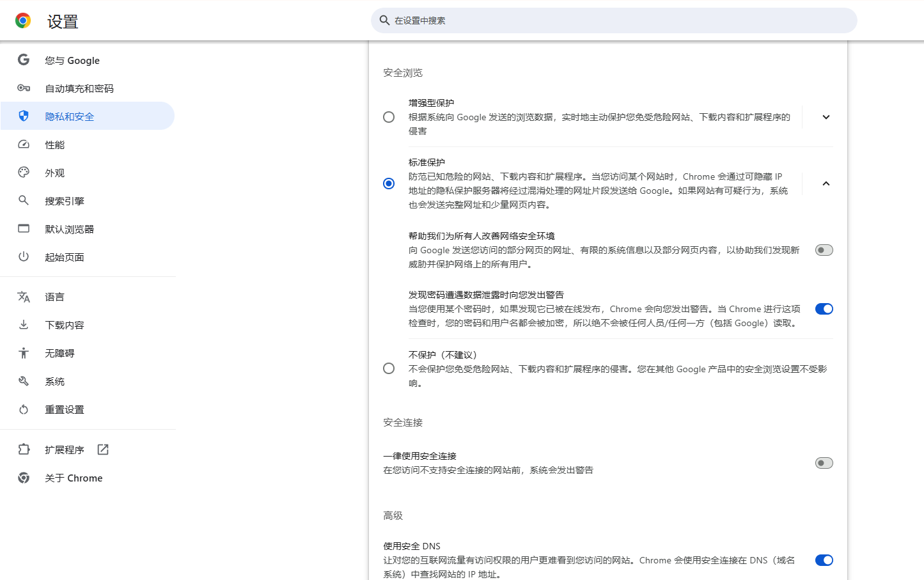Toggle 发现密码遭遇数据泄露时向您发出警告 switch

(x=824, y=309)
